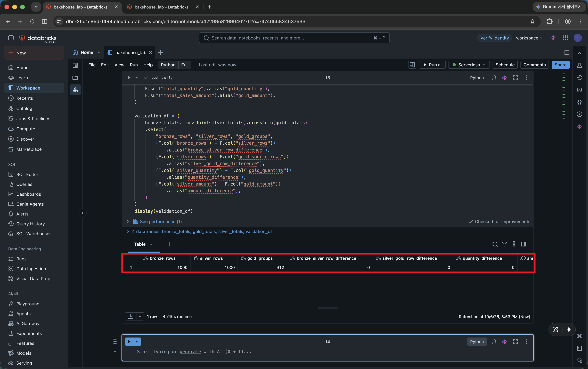Open the Run menu
The height and width of the screenshot is (369, 588).
(134, 65)
